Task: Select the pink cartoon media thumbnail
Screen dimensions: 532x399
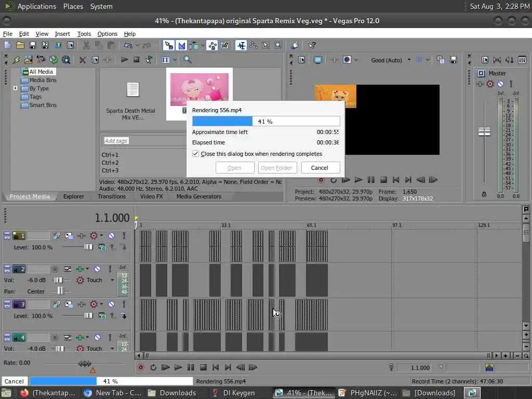Action: (199, 89)
